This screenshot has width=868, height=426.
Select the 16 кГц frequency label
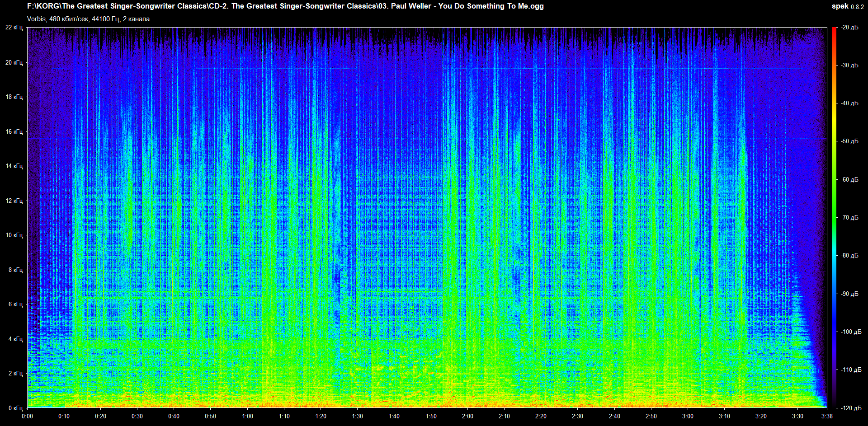point(14,131)
